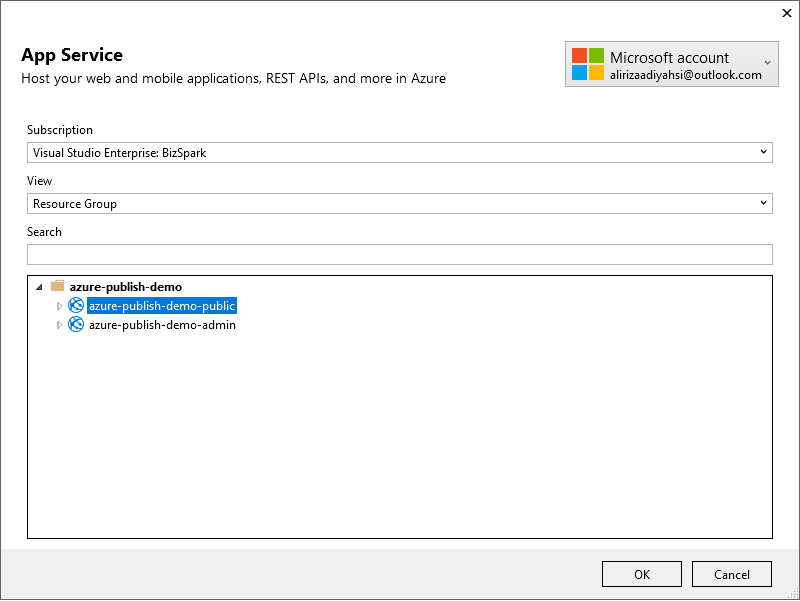Click the web app icon for azure-publish-demo-public
The width and height of the screenshot is (800, 601).
click(76, 305)
